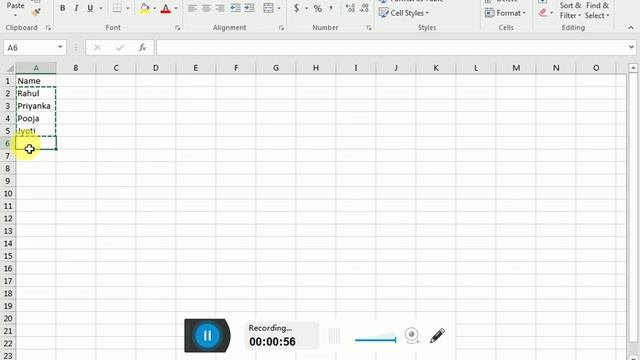
Task: Collapse the ribbon
Action: pos(631,28)
